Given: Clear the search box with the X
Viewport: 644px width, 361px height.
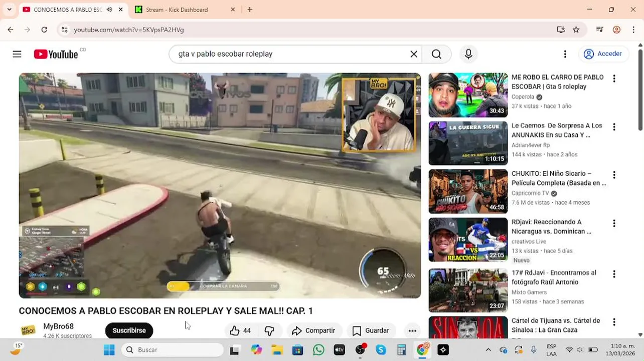Looking at the screenshot, I should tap(414, 54).
